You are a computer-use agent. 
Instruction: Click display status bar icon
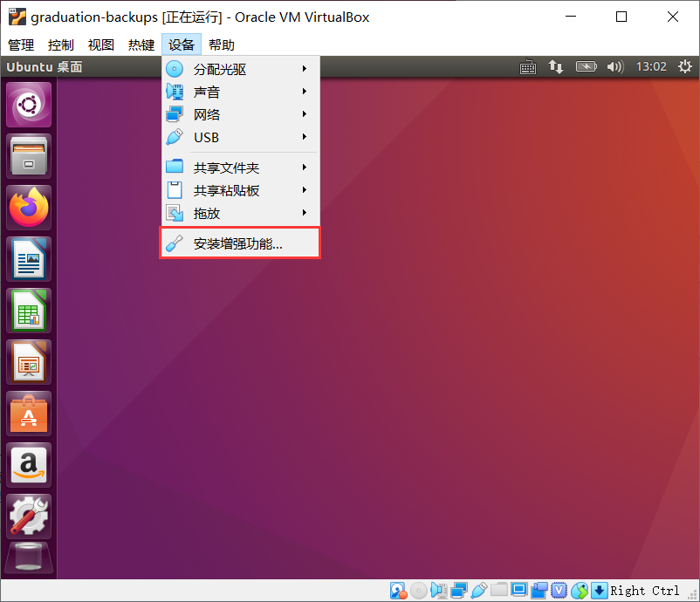pos(519,590)
